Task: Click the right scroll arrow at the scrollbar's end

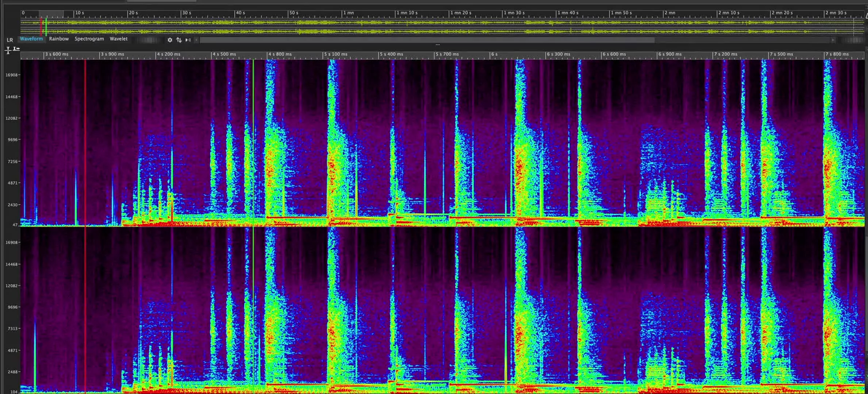Action: click(834, 40)
